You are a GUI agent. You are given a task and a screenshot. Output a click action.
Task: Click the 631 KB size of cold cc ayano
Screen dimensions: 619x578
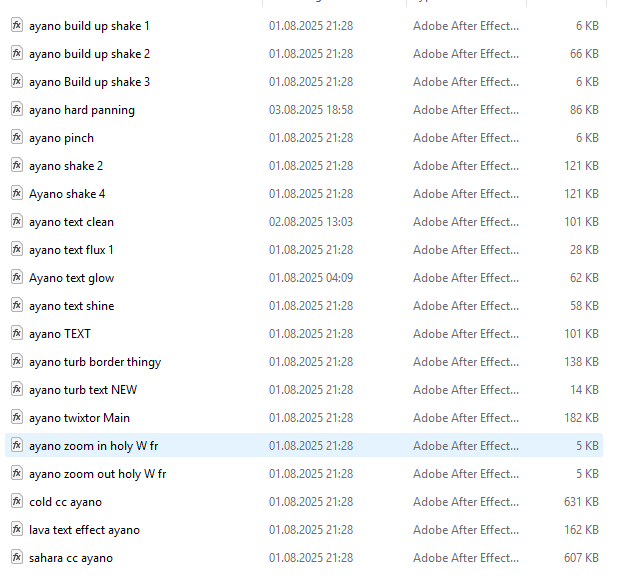[x=581, y=502]
